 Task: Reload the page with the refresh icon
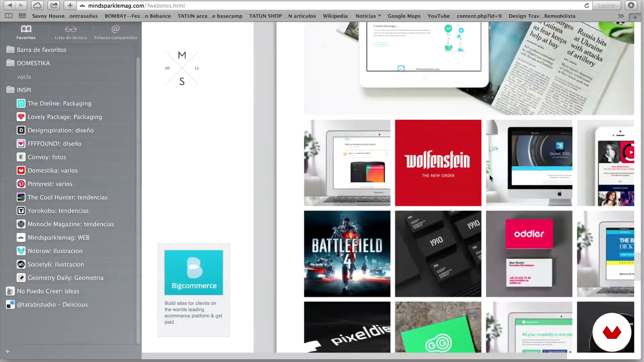coord(587,6)
